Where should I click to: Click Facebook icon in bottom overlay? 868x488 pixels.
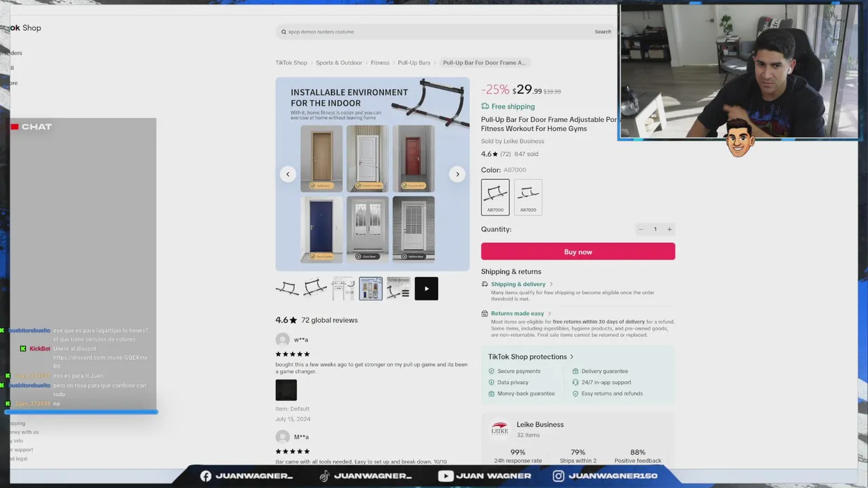(x=205, y=476)
